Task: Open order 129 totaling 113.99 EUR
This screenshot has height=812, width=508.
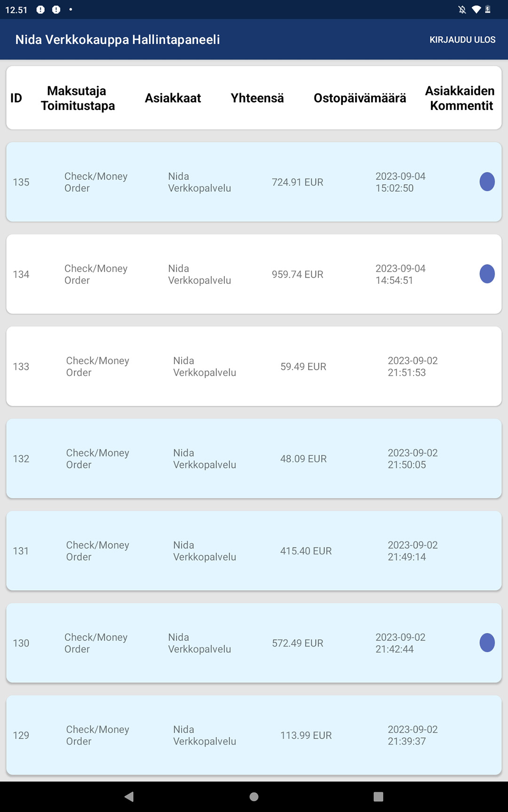Action: click(254, 735)
